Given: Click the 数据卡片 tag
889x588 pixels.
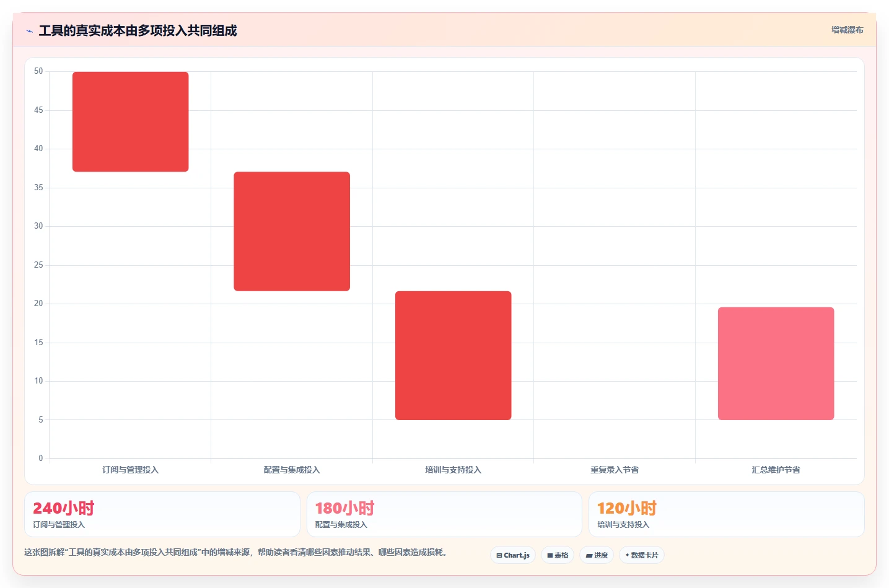Looking at the screenshot, I should [642, 555].
